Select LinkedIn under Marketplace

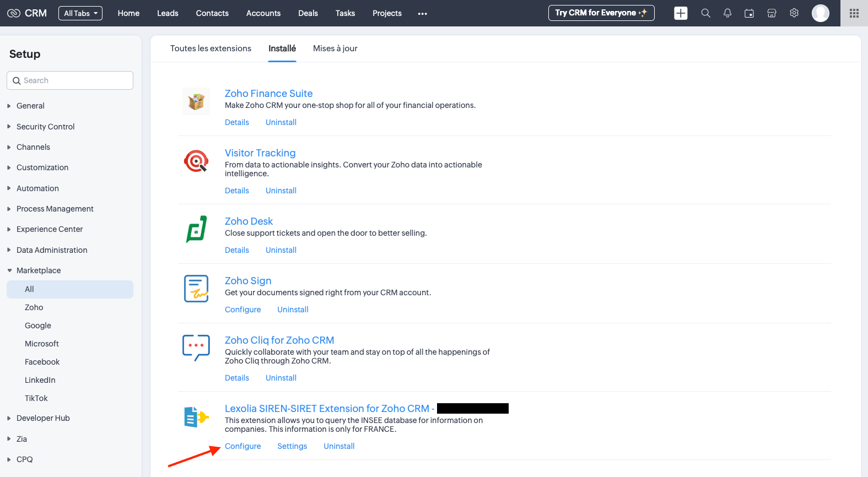coord(40,380)
